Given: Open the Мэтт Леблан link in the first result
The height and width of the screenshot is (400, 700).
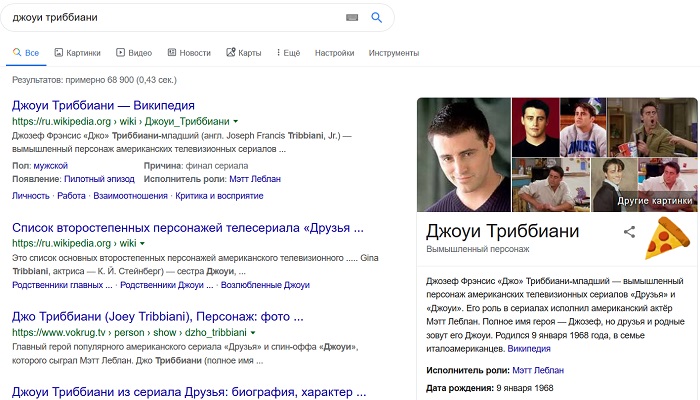Looking at the screenshot, I should pos(255,179).
